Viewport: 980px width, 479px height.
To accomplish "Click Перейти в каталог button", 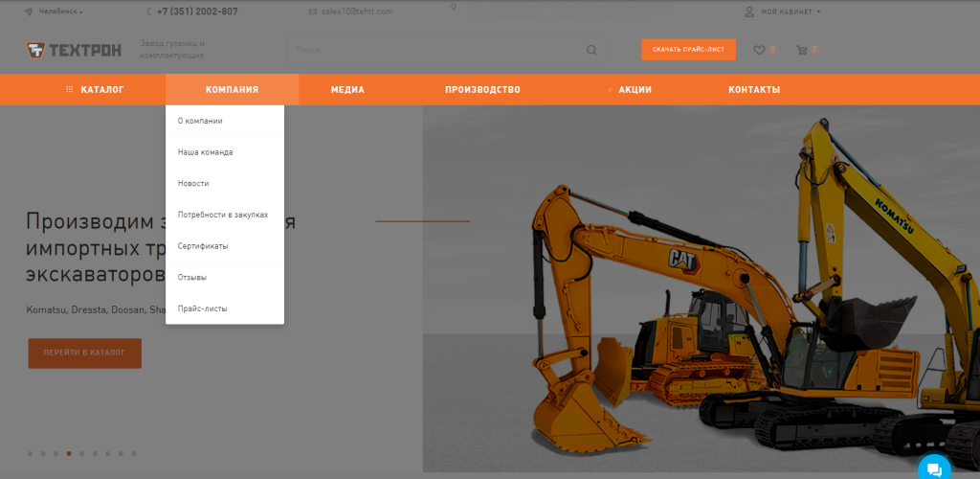I will pyautogui.click(x=84, y=354).
